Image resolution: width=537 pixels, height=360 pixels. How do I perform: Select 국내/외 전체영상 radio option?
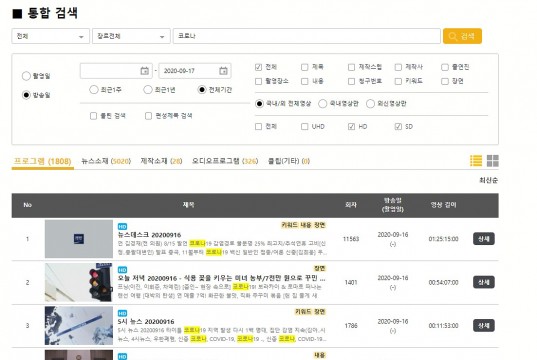point(259,103)
